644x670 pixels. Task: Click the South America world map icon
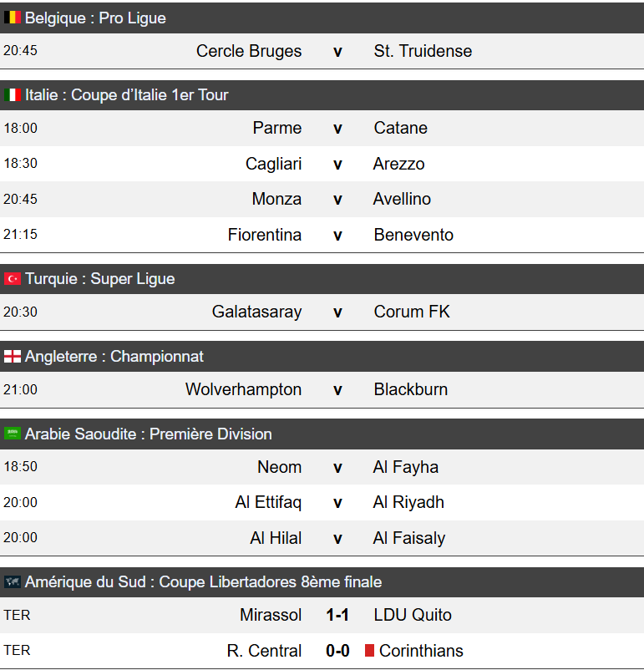(x=13, y=581)
